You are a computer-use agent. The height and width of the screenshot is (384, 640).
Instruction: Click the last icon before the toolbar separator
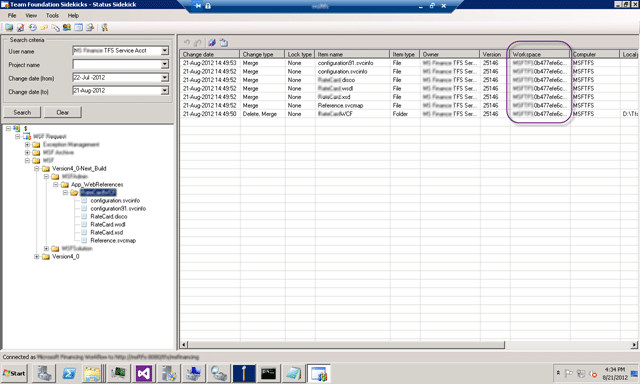90,27
